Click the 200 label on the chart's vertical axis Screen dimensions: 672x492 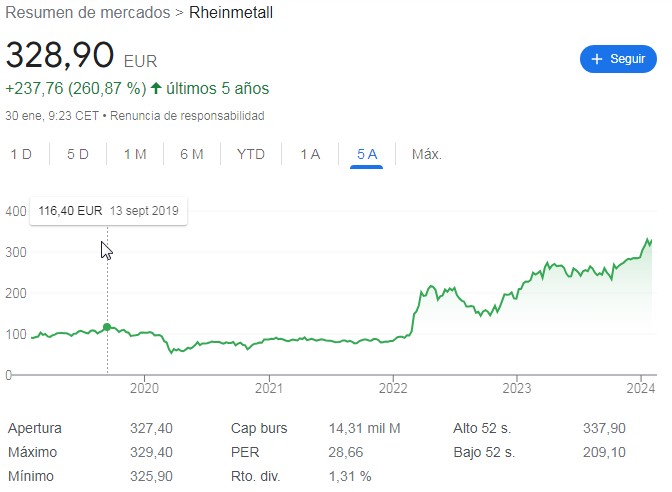(16, 293)
